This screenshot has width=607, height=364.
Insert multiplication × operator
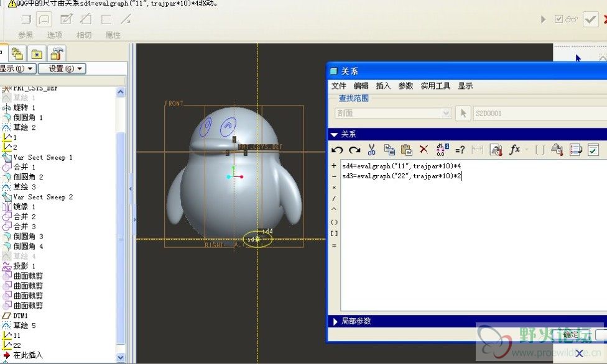point(334,187)
